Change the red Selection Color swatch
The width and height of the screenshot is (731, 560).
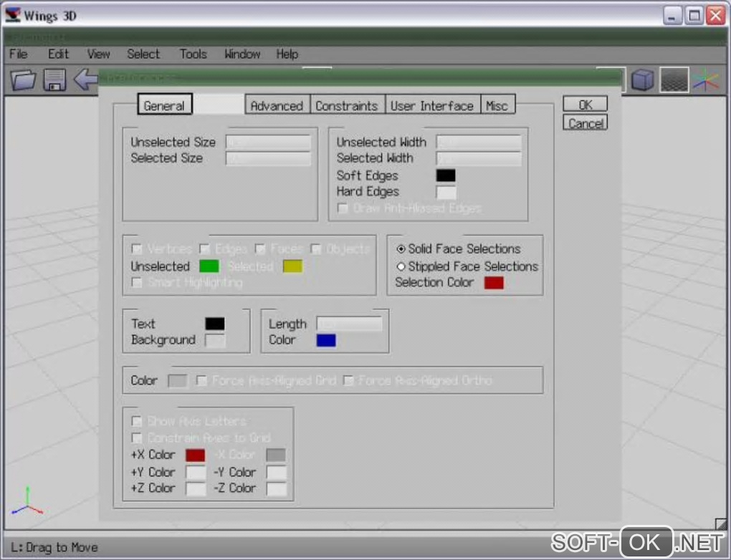494,282
